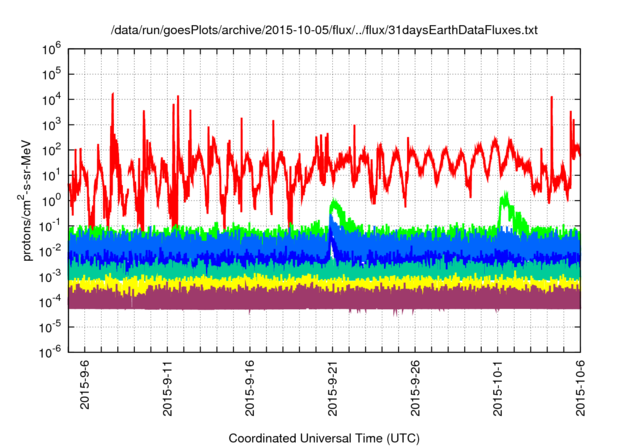This screenshot has width=640, height=448.
Task: Click the x-axis label Coordinated Universal Time (UTC)
Action: point(324,438)
